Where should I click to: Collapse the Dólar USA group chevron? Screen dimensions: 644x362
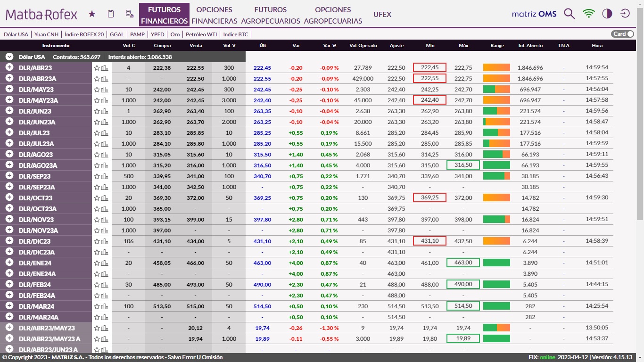point(9,57)
